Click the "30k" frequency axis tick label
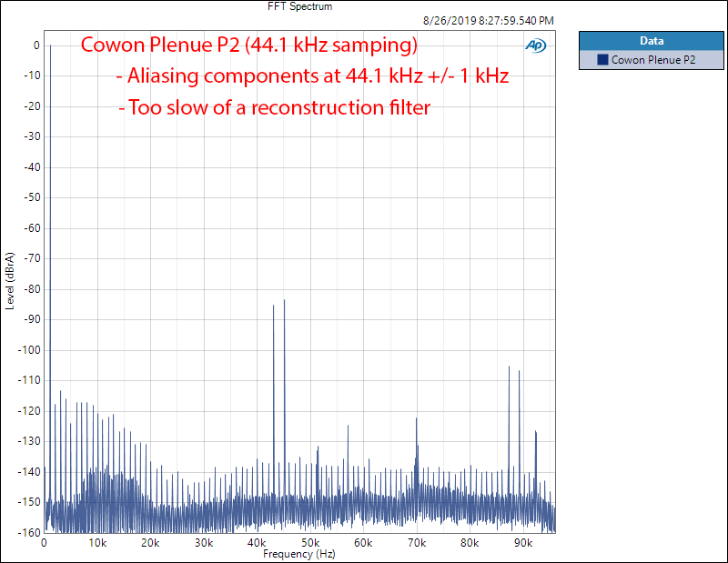The image size is (728, 563). (x=204, y=543)
